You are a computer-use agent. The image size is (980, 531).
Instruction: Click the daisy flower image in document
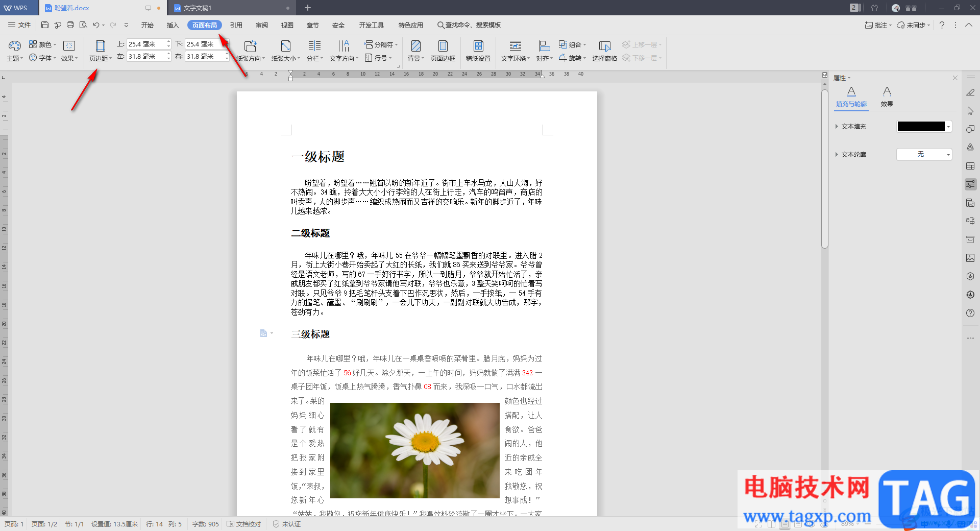click(415, 450)
